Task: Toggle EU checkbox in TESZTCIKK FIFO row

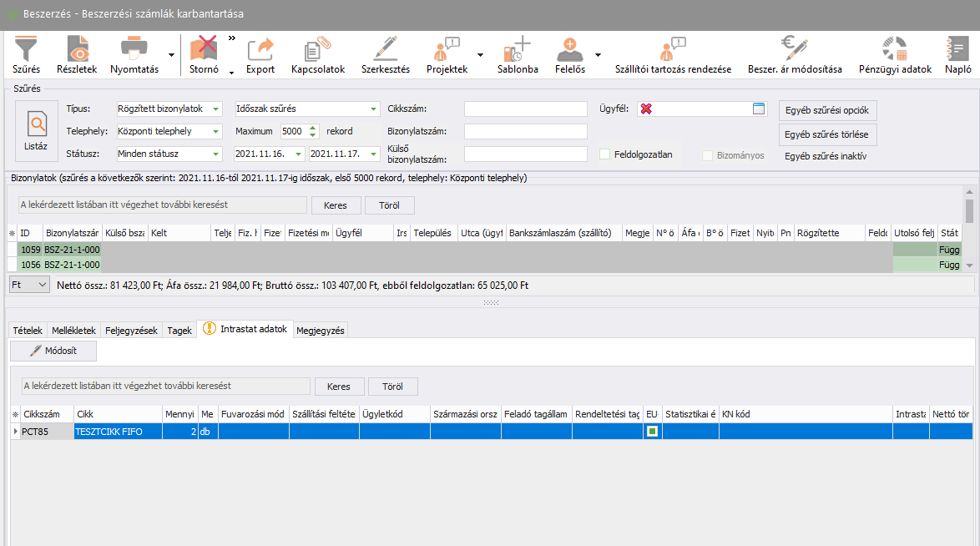Action: point(651,432)
